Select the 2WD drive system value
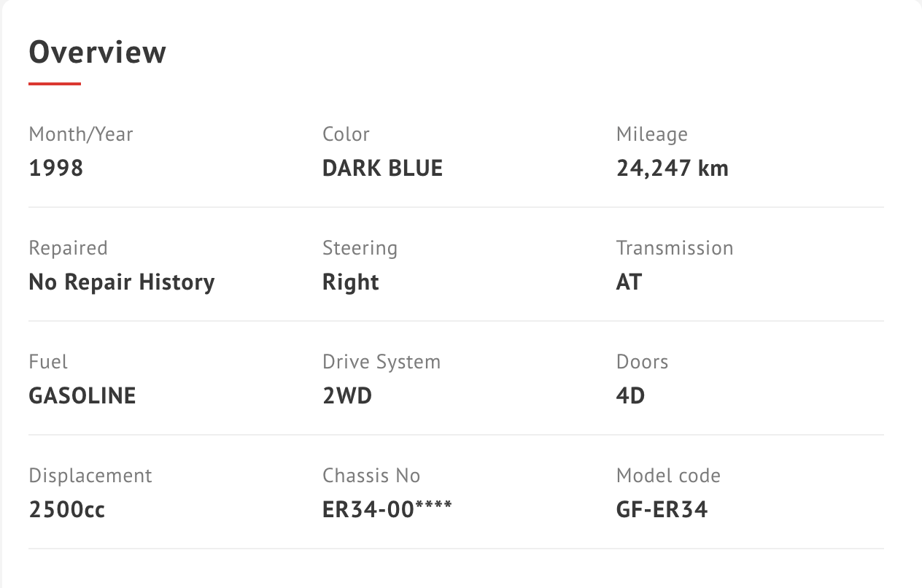The width and height of the screenshot is (922, 588). pos(347,396)
